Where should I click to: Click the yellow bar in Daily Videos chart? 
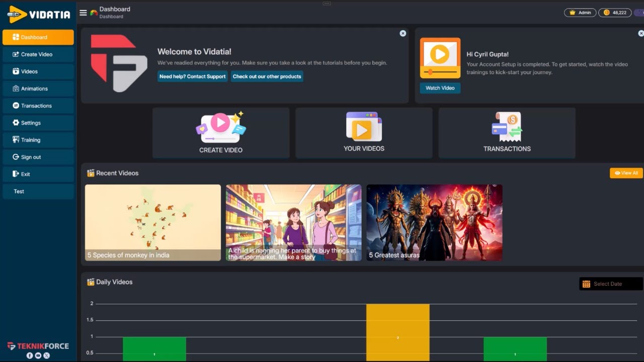click(398, 332)
